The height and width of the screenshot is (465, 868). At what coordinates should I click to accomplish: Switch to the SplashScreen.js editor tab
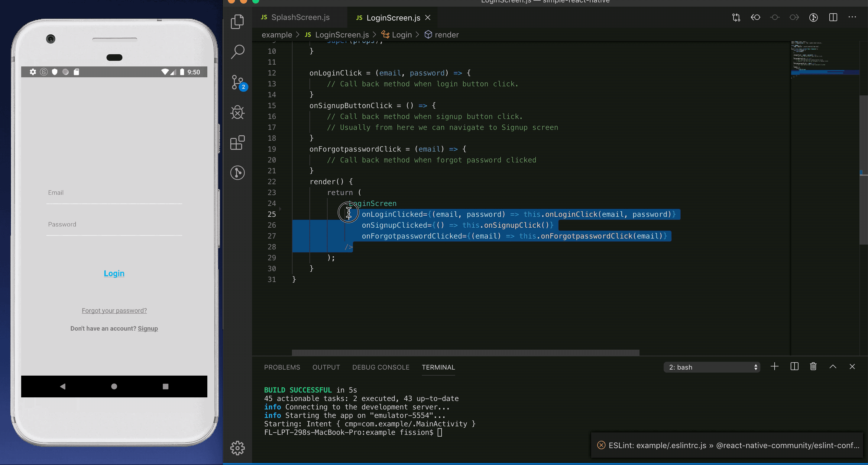tap(300, 17)
